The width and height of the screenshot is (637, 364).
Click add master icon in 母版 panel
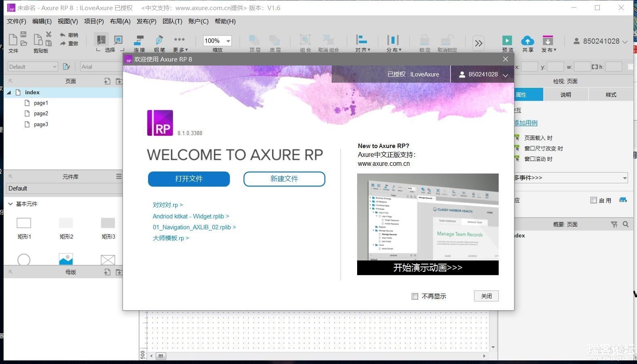coord(107,272)
